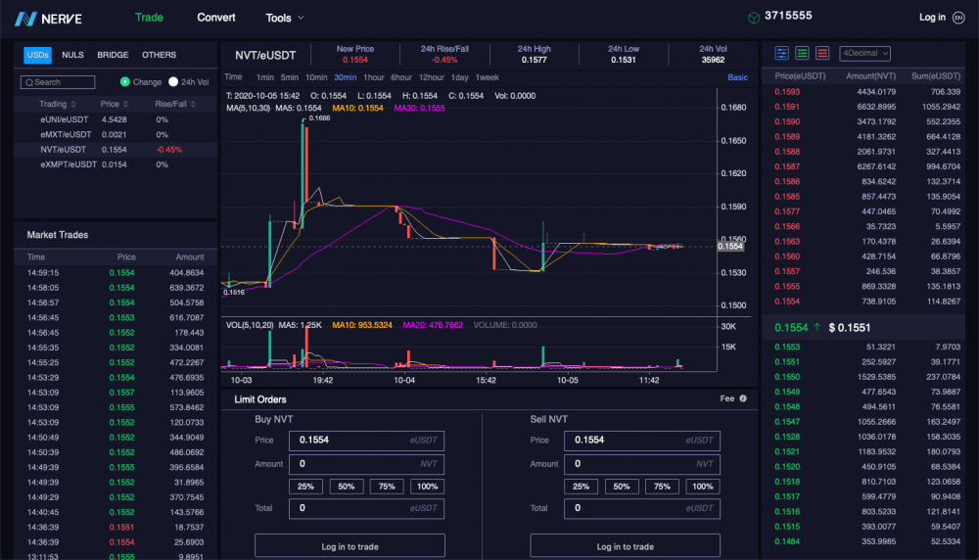Select the NVT/eUSDT pair row
979x560 pixels.
coord(116,149)
